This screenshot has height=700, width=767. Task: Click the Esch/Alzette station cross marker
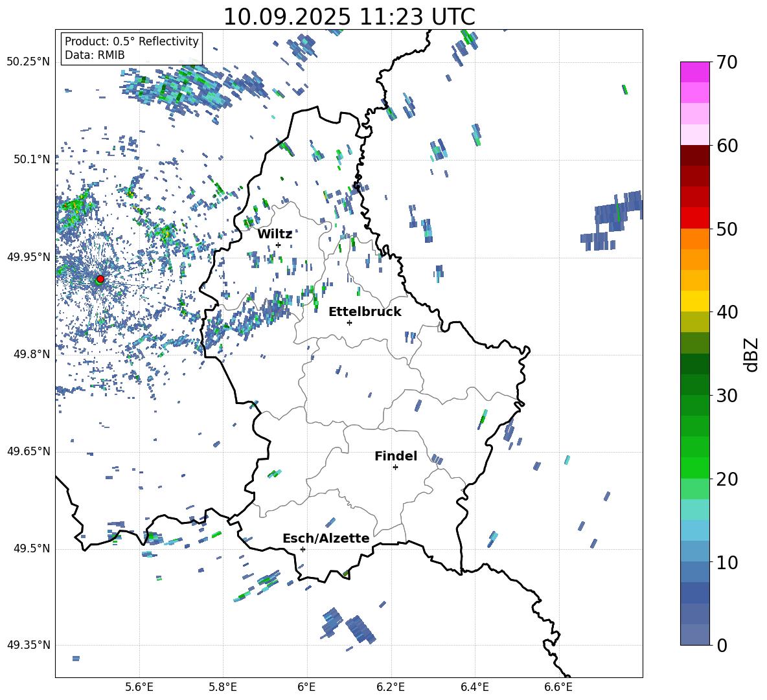point(303,549)
